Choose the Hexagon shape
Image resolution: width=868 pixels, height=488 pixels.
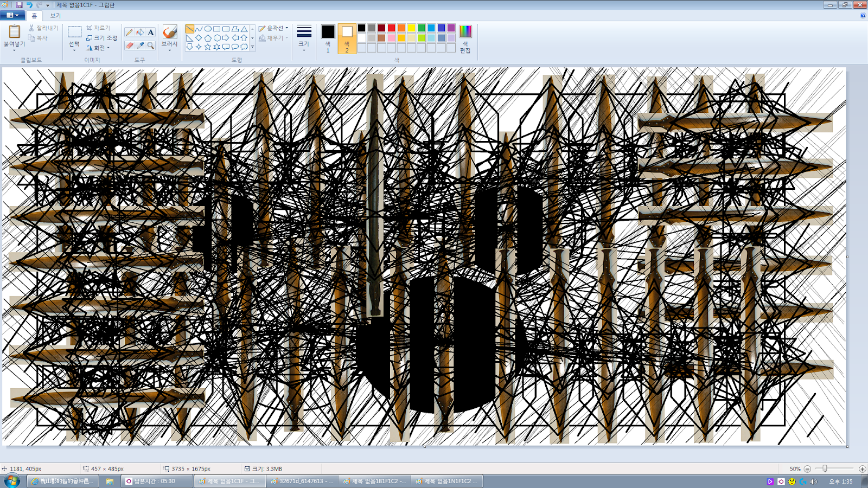click(x=217, y=38)
